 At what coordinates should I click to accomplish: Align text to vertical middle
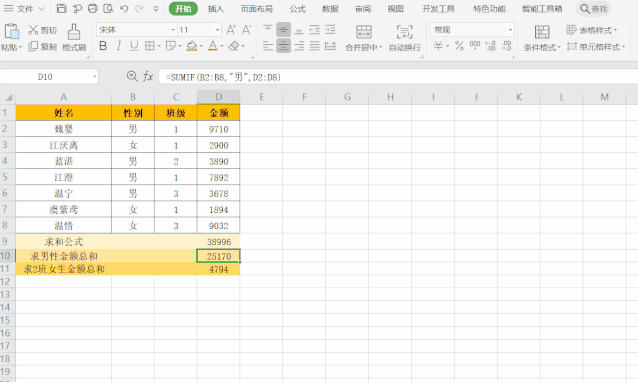point(283,30)
